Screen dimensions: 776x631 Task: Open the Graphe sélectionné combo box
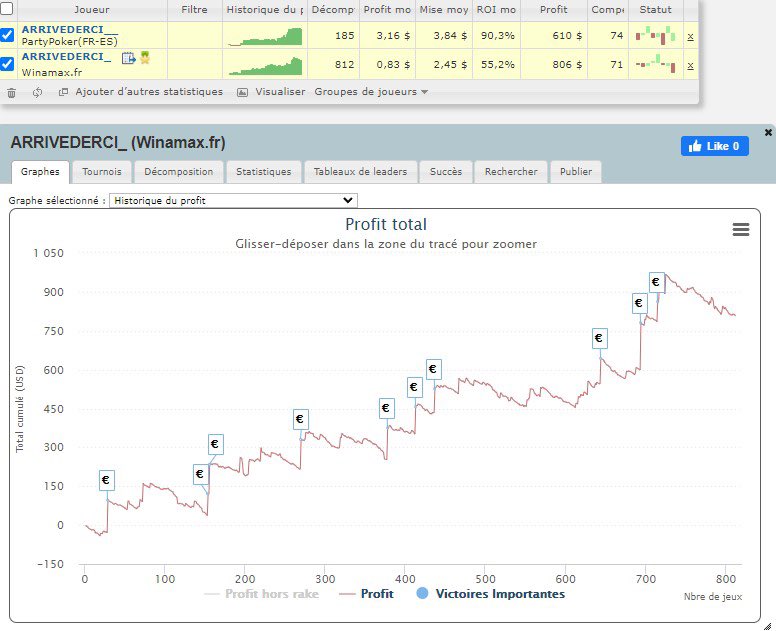[233, 200]
